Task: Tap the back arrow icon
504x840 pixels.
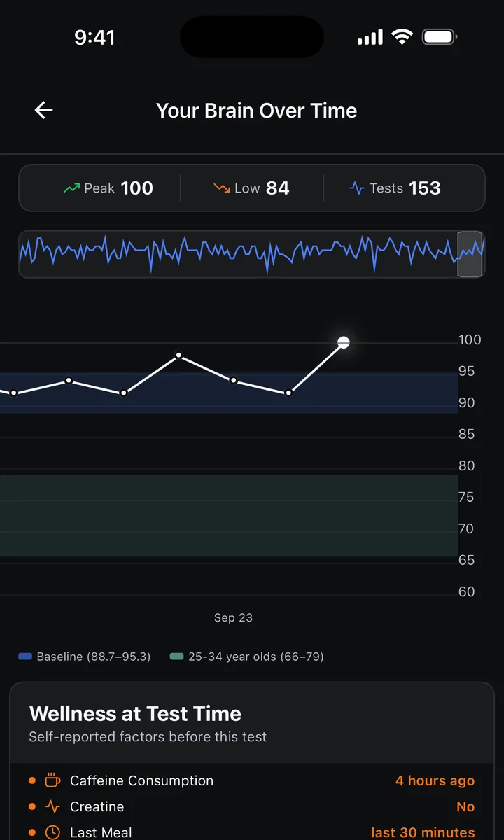Action: 44,110
